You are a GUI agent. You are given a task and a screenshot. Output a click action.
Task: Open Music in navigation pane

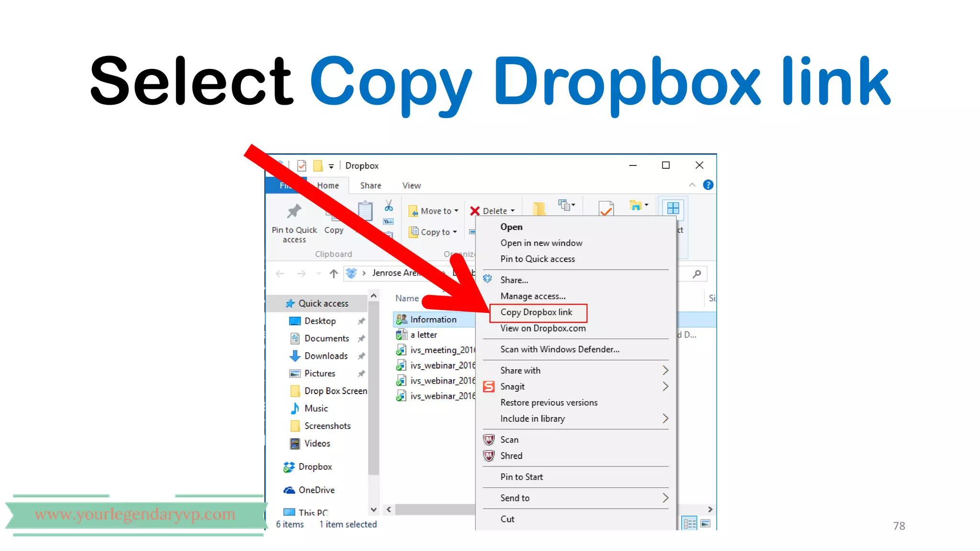click(316, 408)
